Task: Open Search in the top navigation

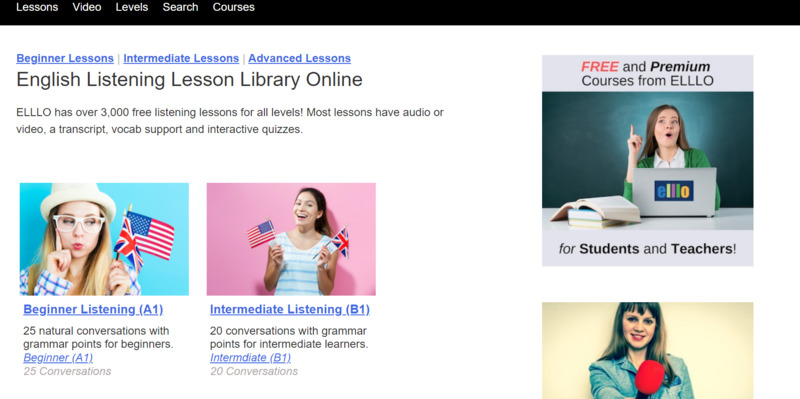Action: pos(180,8)
